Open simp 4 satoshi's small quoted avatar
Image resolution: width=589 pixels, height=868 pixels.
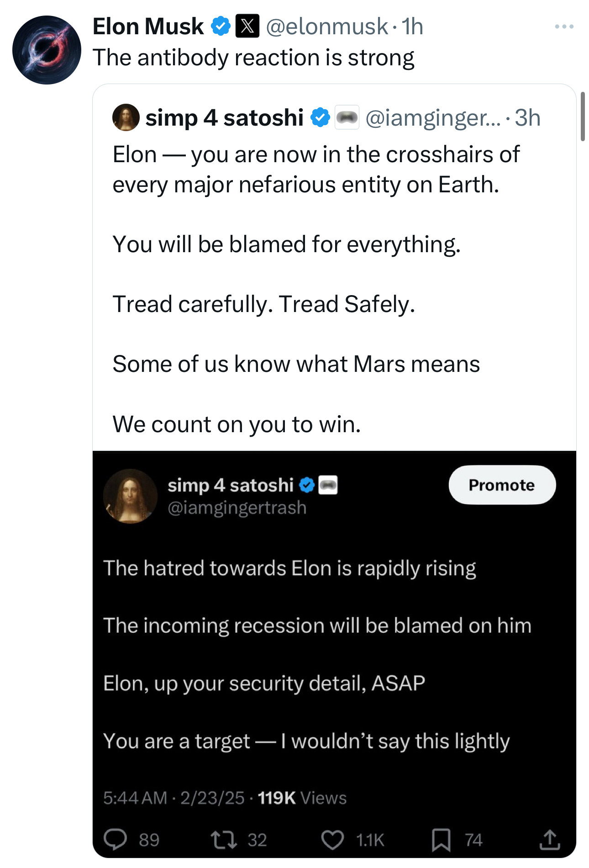tap(126, 117)
